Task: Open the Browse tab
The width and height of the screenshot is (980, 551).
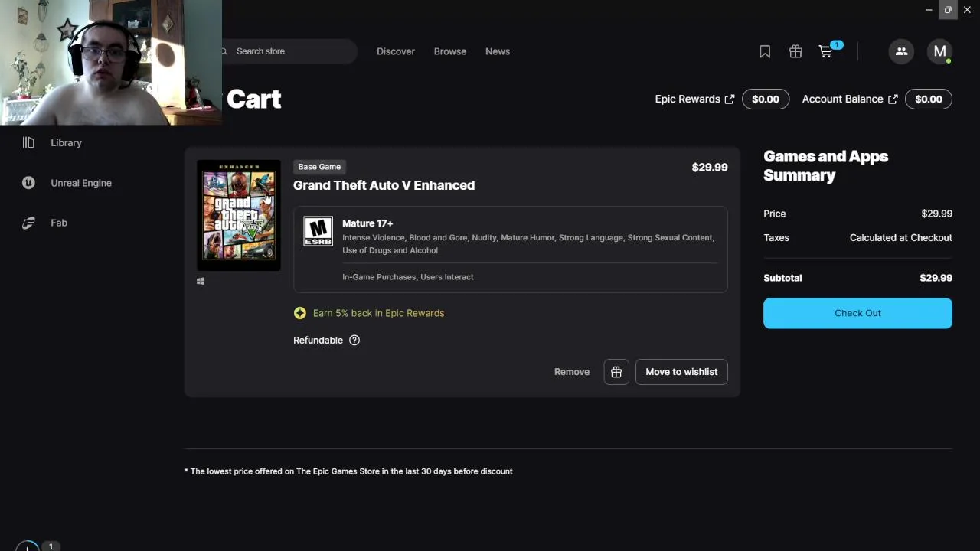Action: point(450,51)
